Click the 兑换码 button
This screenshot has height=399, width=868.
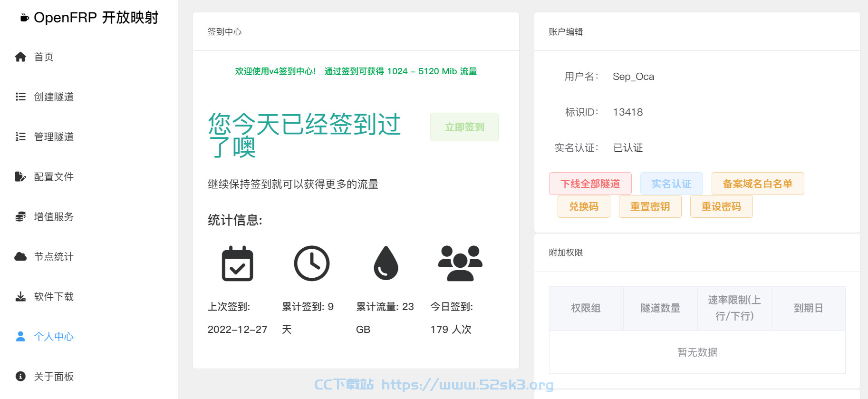click(584, 206)
